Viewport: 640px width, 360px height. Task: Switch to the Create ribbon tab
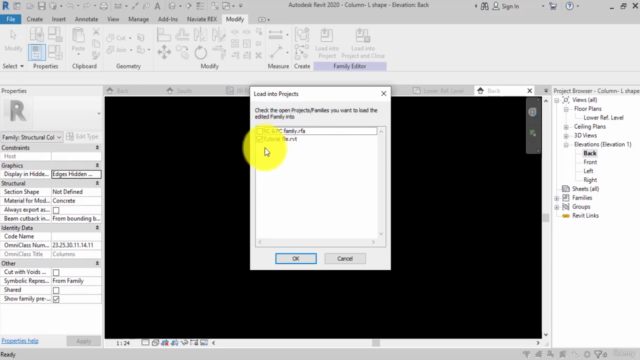(x=34, y=19)
